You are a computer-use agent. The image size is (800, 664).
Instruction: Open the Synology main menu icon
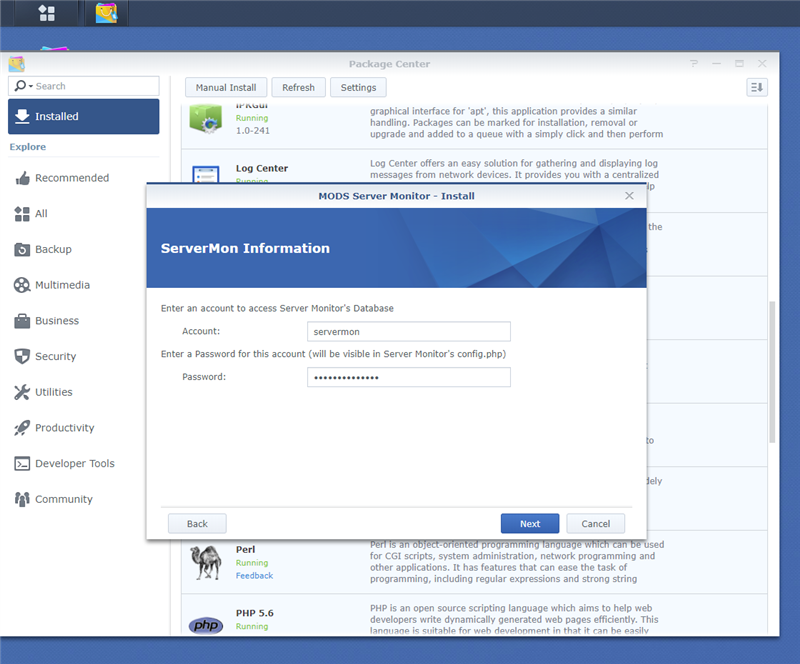click(x=46, y=13)
